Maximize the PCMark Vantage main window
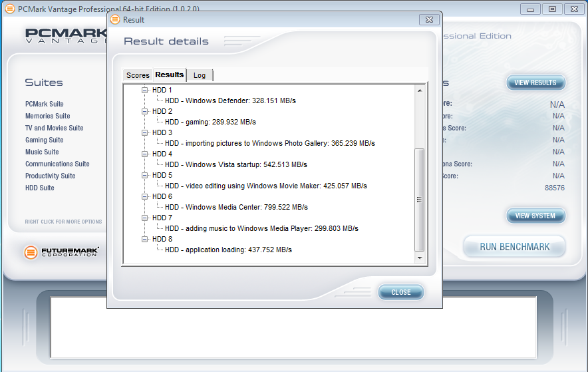This screenshot has width=588, height=372. click(552, 9)
